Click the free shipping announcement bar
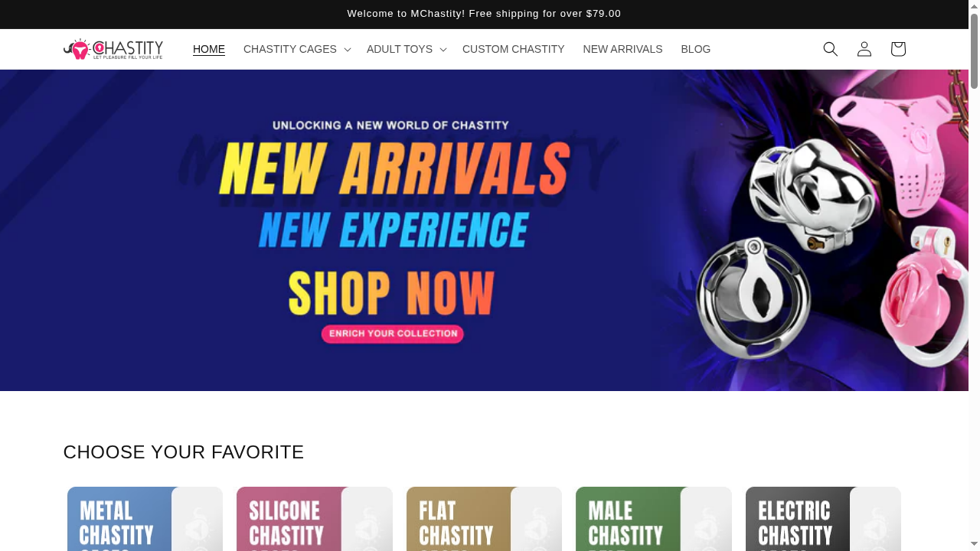The height and width of the screenshot is (551, 980). tap(484, 14)
